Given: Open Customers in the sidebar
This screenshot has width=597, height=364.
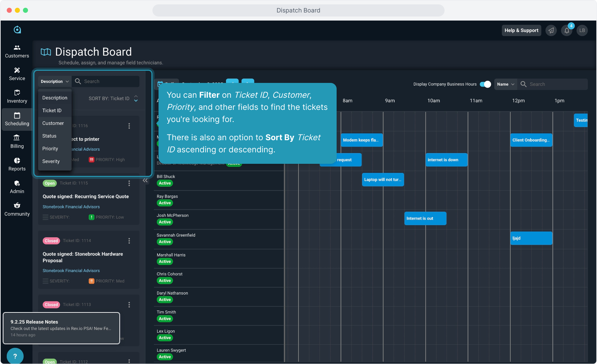Looking at the screenshot, I should [17, 51].
